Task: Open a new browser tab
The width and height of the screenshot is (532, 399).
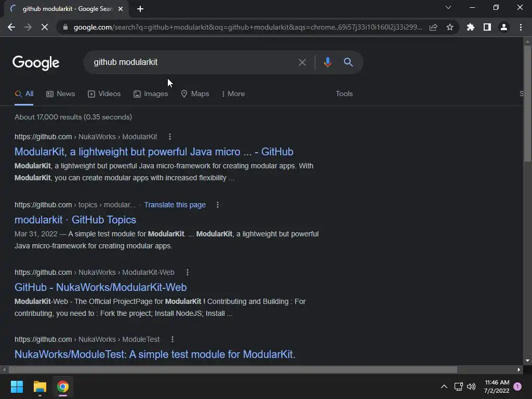Action: [x=140, y=9]
